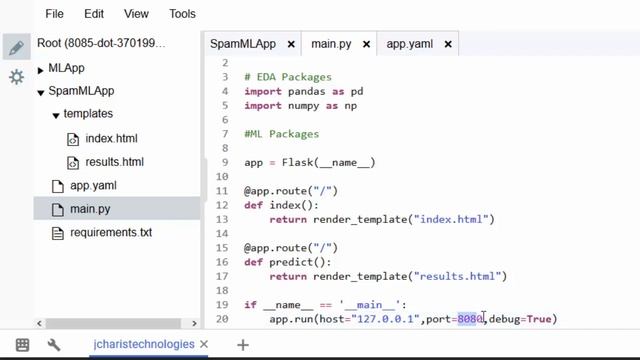Click the main.py file icon in tree
The width and height of the screenshot is (640, 360).
[x=58, y=210]
